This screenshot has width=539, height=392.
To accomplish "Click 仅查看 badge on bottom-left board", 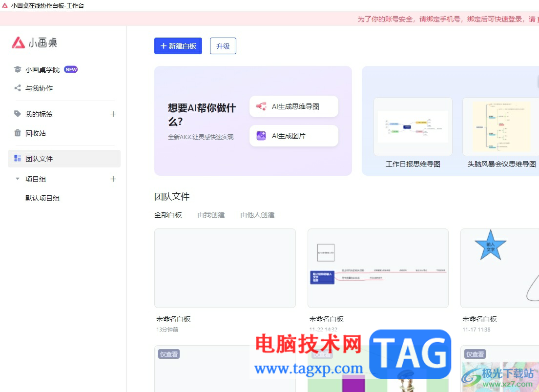I will point(169,354).
